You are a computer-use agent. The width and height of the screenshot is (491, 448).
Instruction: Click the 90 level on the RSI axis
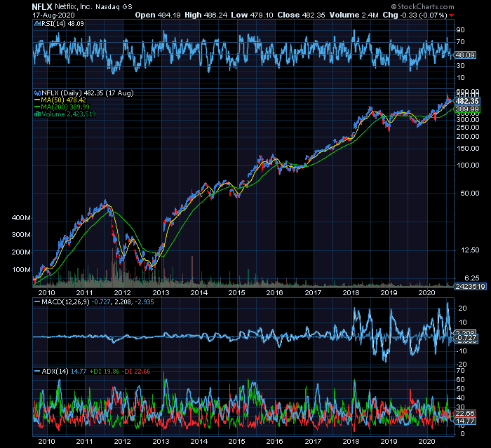[460, 30]
